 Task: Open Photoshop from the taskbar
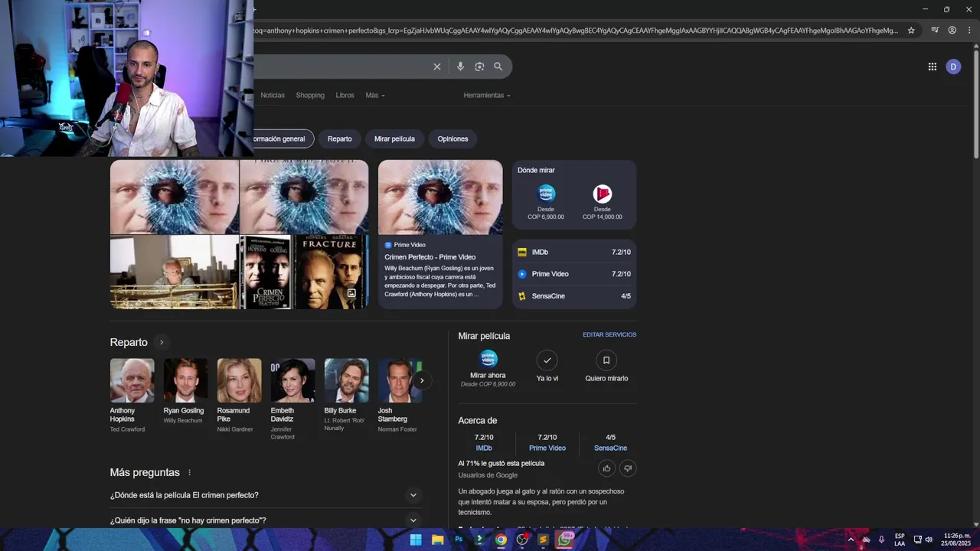[459, 540]
